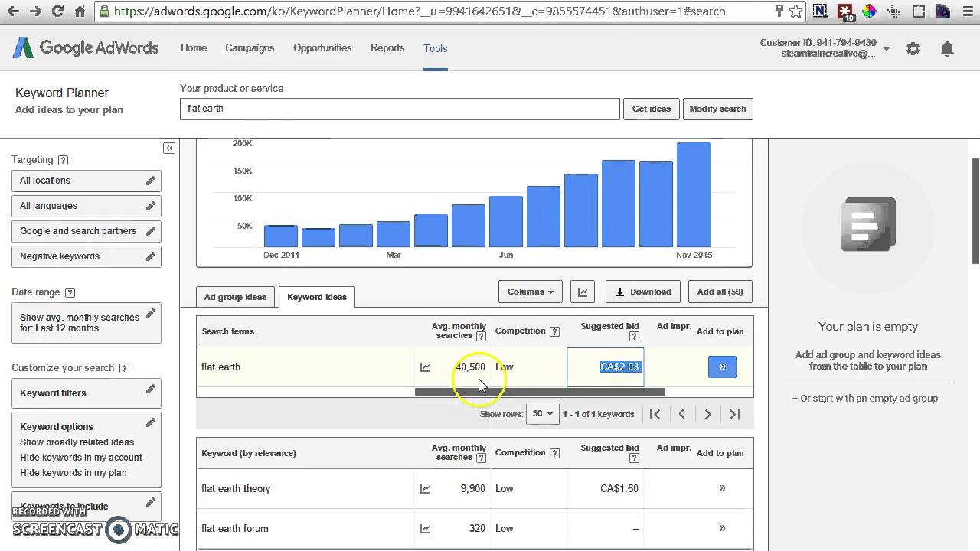The width and height of the screenshot is (980, 551).
Task: Go to next page of keywords
Action: (x=707, y=414)
